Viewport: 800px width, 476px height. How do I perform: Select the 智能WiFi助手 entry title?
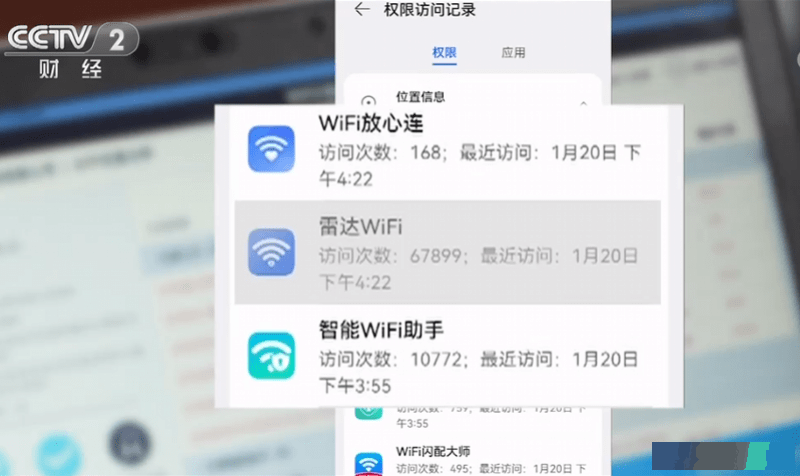pyautogui.click(x=381, y=330)
